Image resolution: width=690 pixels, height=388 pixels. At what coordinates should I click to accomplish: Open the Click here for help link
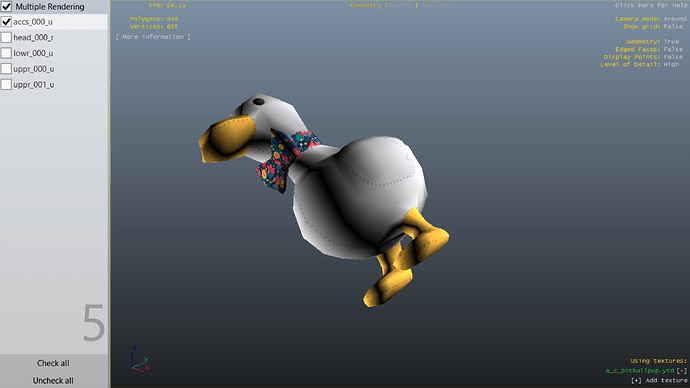coord(651,5)
